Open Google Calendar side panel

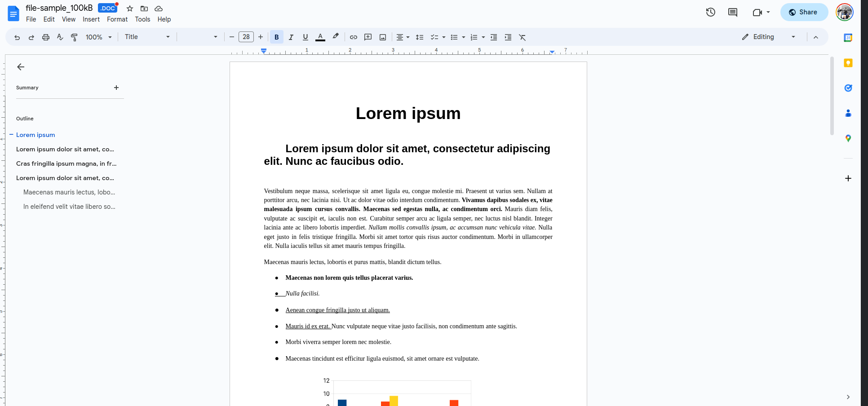[848, 38]
